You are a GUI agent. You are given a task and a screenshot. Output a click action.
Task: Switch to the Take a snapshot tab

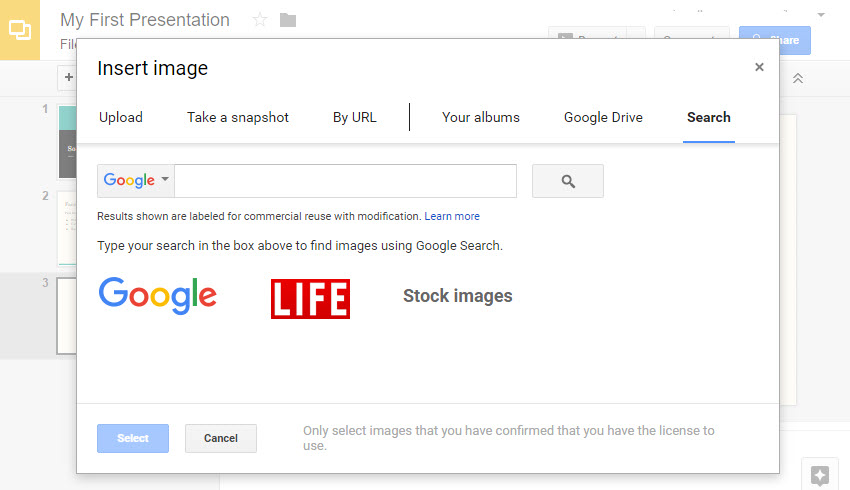coord(238,118)
